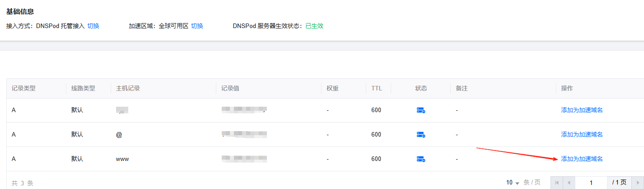Image resolution: width=644 pixels, height=189 pixels.
Task: Switch the DNSPod 托管接入 access method
Action: click(93, 26)
